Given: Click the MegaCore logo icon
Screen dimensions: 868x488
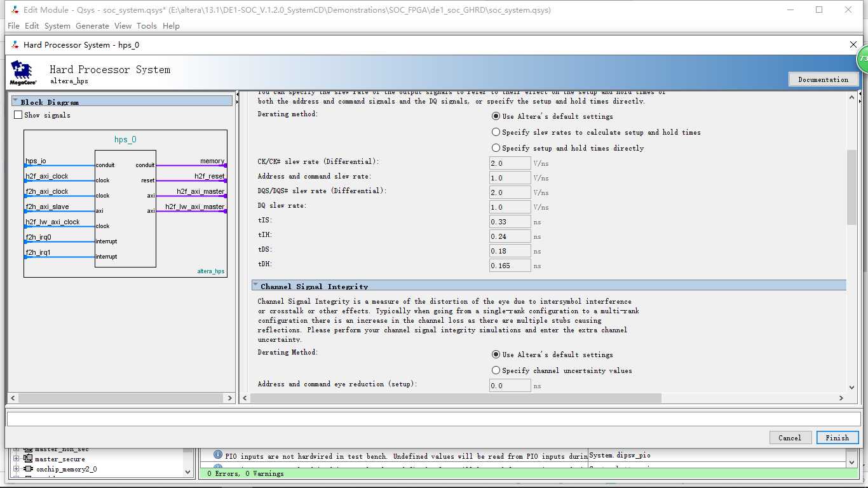Looking at the screenshot, I should [x=24, y=73].
